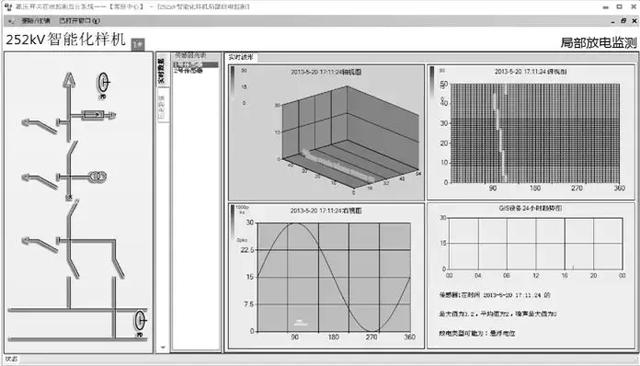Click the 1# bay badge beside the title
The image size is (640, 366).
(x=138, y=44)
